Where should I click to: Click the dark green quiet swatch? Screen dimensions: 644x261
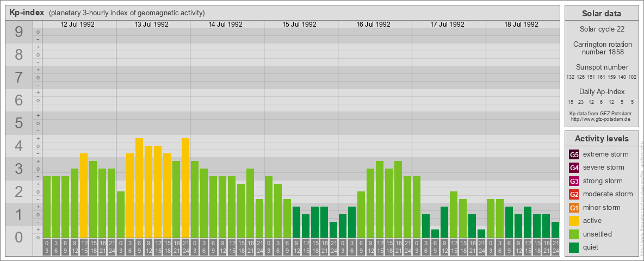click(574, 247)
